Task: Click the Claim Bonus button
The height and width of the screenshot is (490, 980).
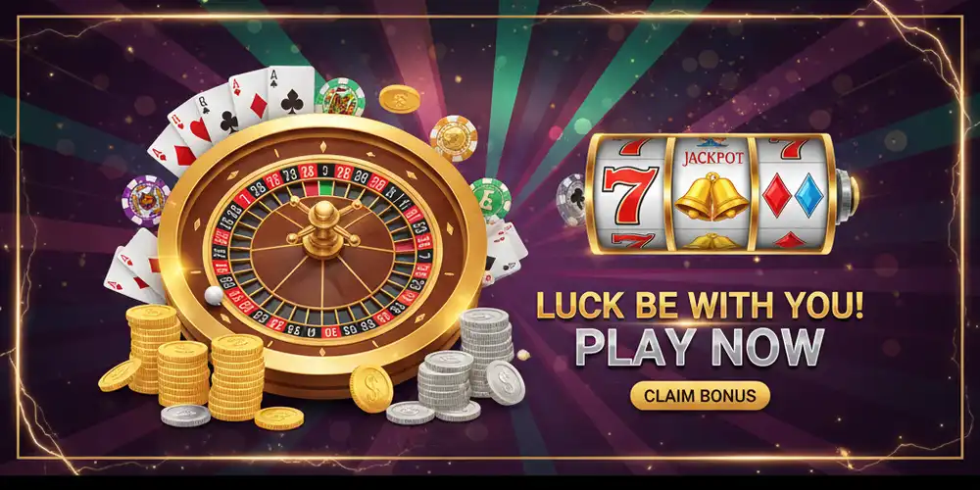Action: click(x=700, y=396)
